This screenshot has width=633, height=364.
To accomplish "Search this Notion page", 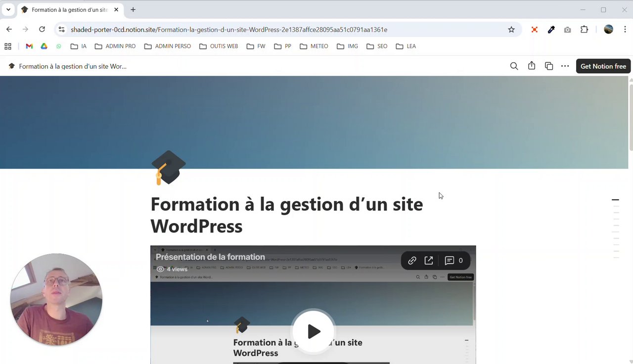I will (x=514, y=66).
